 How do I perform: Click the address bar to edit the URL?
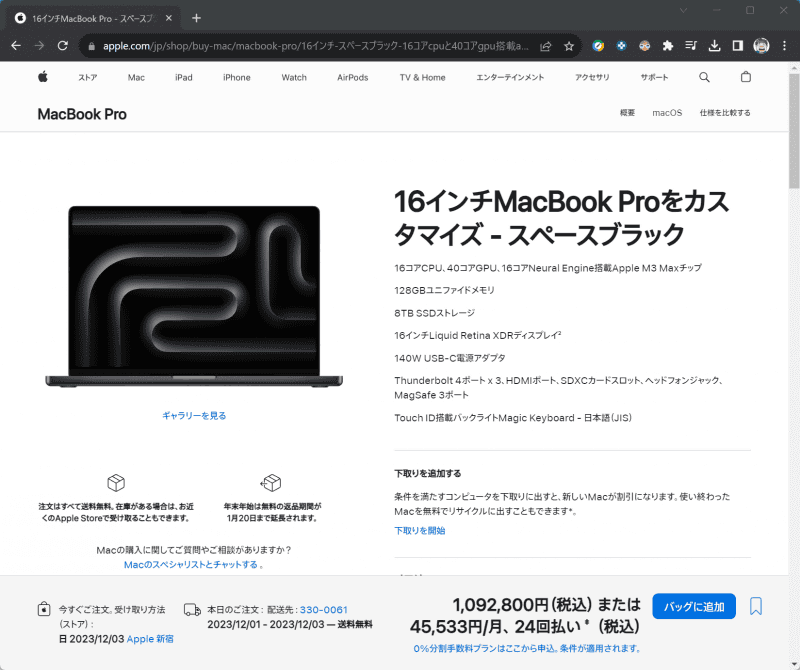click(x=300, y=46)
